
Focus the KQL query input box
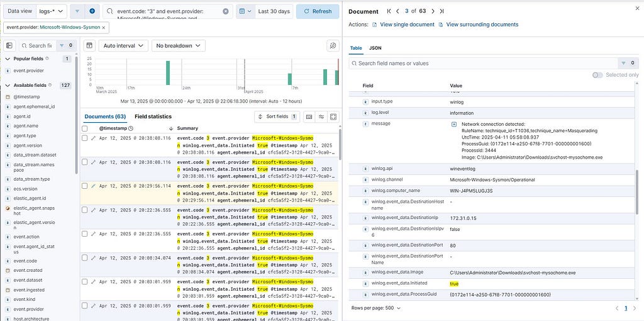(169, 11)
